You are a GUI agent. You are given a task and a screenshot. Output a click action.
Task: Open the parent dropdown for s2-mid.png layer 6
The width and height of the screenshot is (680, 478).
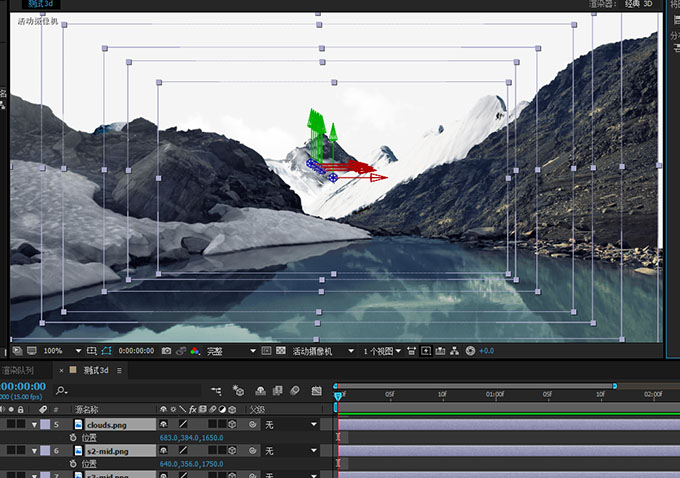[x=291, y=451]
